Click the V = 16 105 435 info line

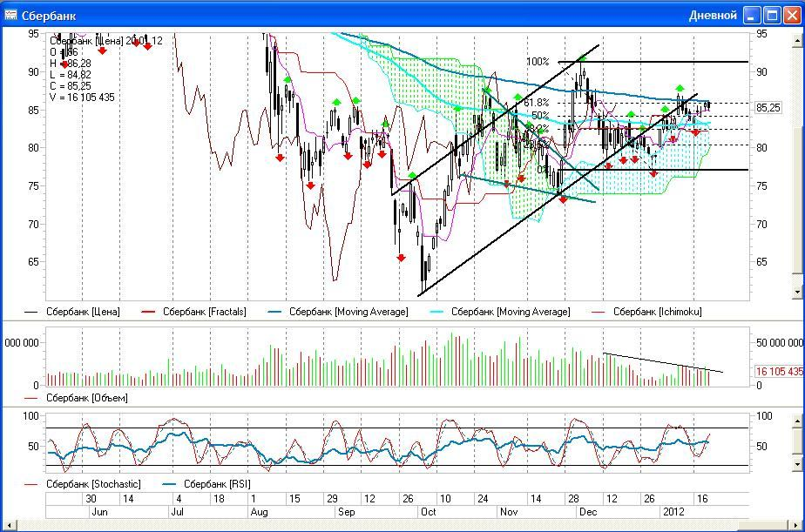[x=82, y=98]
